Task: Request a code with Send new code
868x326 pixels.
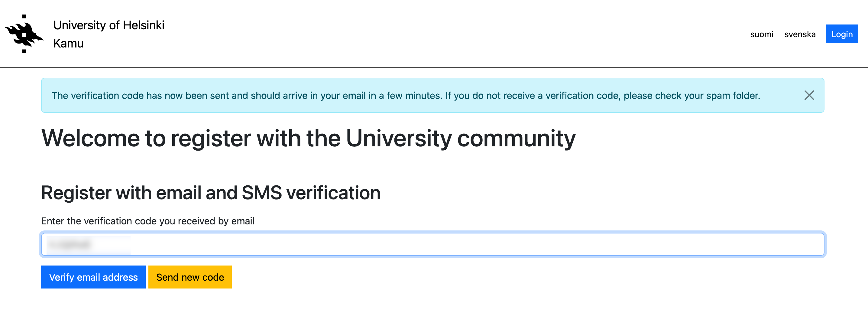Action: coord(190,277)
